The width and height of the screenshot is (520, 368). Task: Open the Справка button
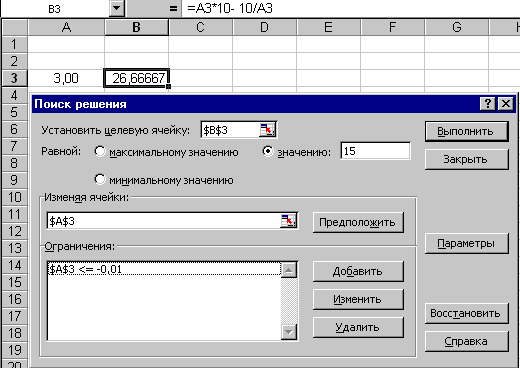click(x=467, y=341)
